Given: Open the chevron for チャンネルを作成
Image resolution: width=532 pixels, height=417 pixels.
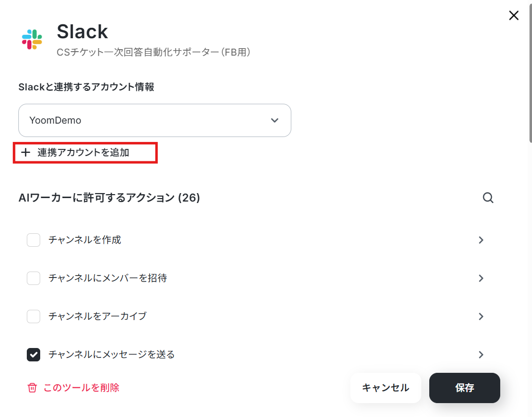Looking at the screenshot, I should [481, 240].
